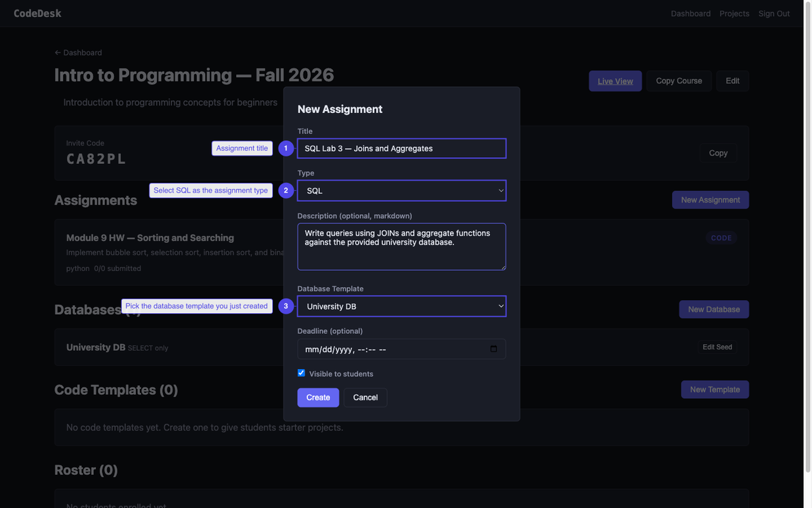812x508 pixels.
Task: Open the Type dropdown showing SQL
Action: pos(401,190)
